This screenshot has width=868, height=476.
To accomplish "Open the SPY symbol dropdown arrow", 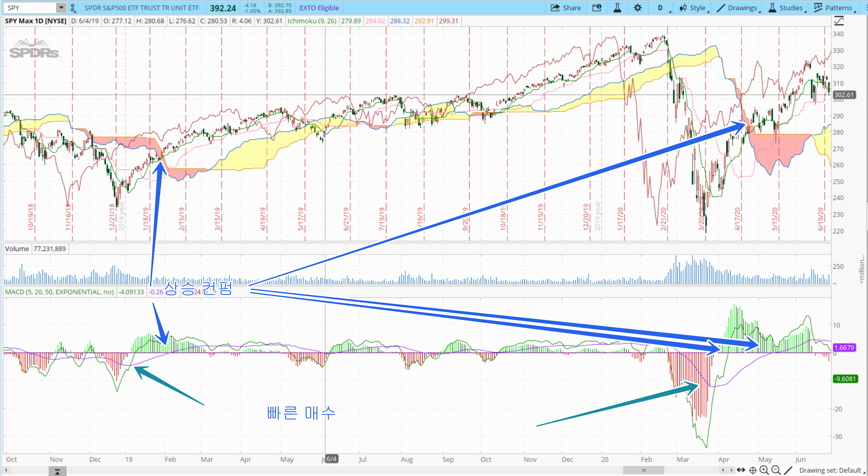I will (x=61, y=8).
